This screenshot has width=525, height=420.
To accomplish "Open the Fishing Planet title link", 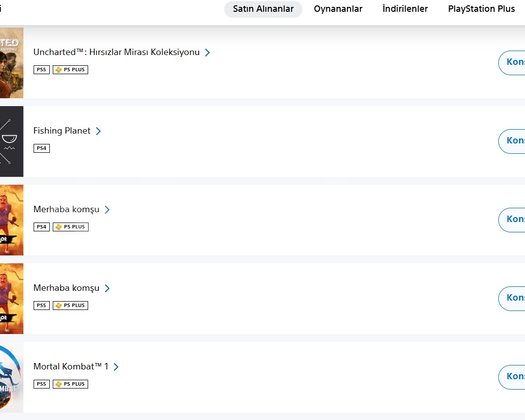I will pyautogui.click(x=62, y=131).
